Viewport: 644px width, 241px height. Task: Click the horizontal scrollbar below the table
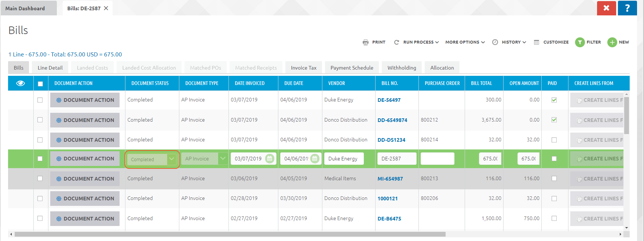(230, 234)
